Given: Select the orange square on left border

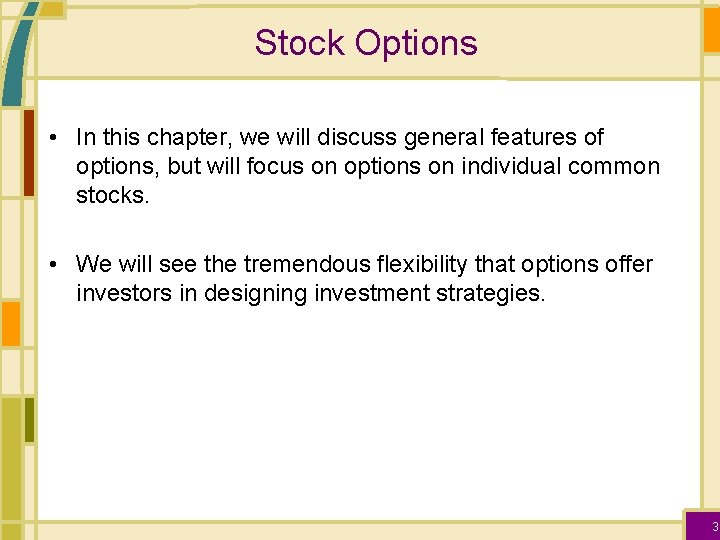Looking at the screenshot, I should point(9,323).
